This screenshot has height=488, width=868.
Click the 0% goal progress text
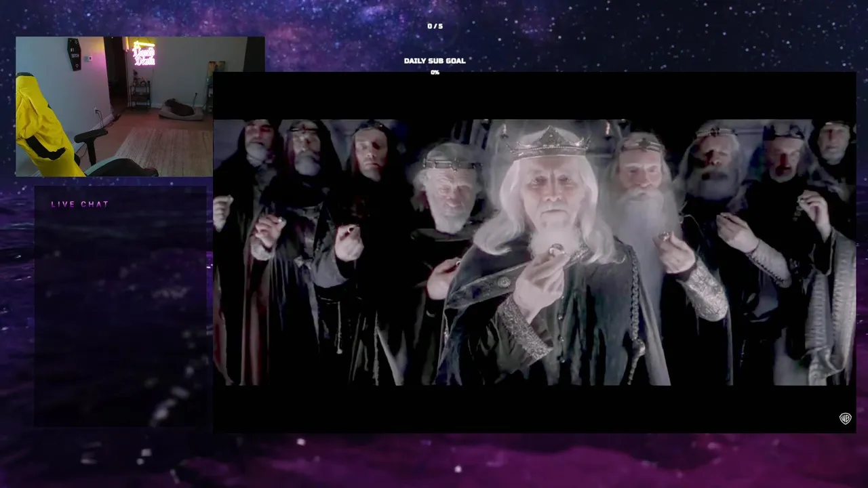coord(435,73)
